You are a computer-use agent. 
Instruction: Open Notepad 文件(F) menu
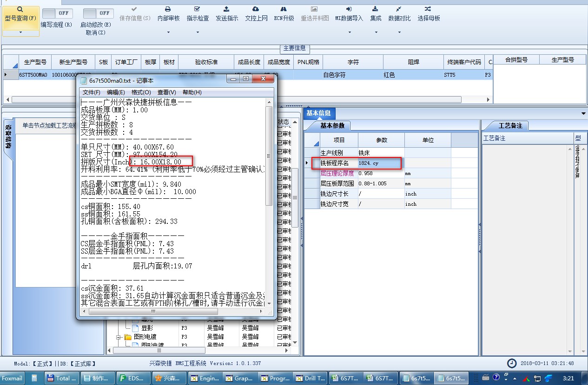pyautogui.click(x=92, y=92)
